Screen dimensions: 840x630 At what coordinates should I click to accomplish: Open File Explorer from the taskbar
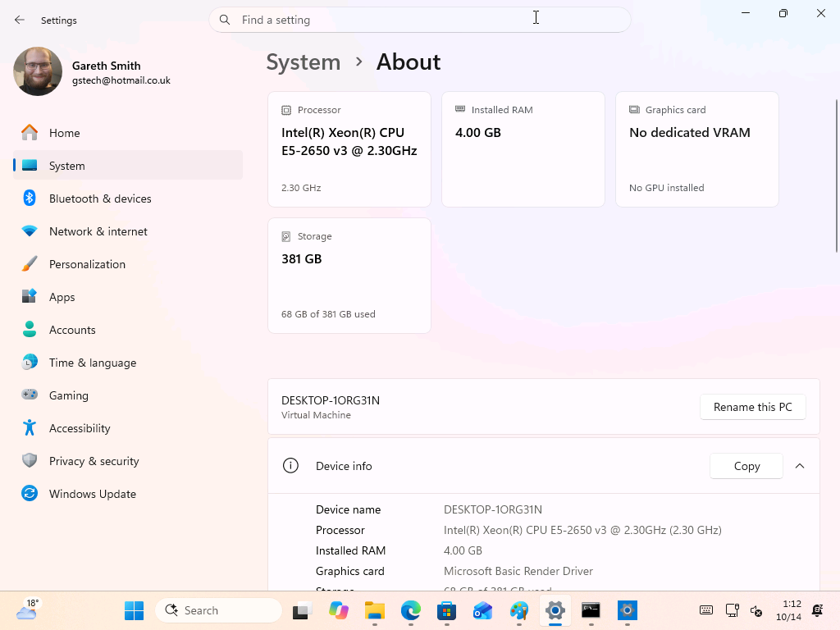374,610
